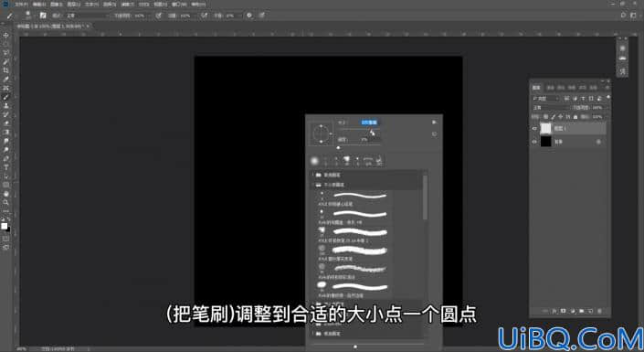Select the Rectangular Marquee tool
Image resolution: width=644 pixels, height=352 pixels.
[5, 44]
